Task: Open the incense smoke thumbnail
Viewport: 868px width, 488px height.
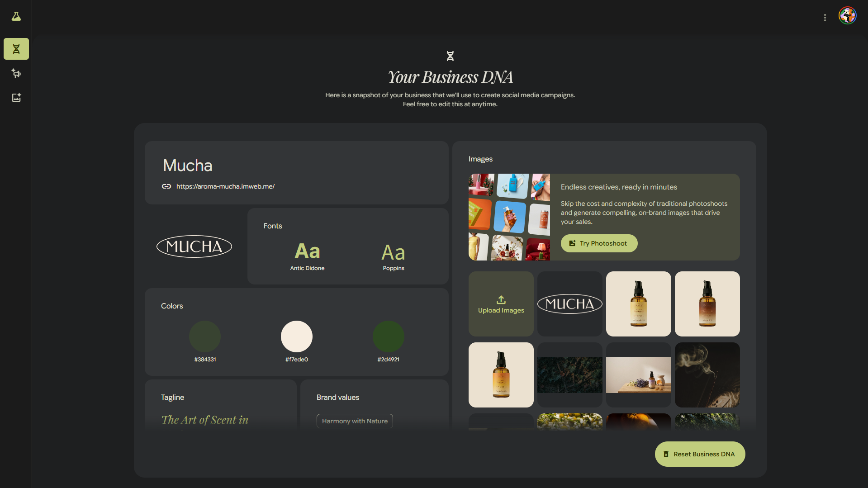Action: tap(707, 375)
